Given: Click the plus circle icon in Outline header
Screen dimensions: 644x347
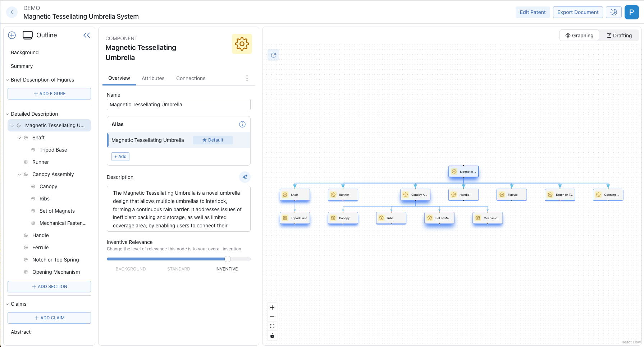Looking at the screenshot, I should [12, 35].
